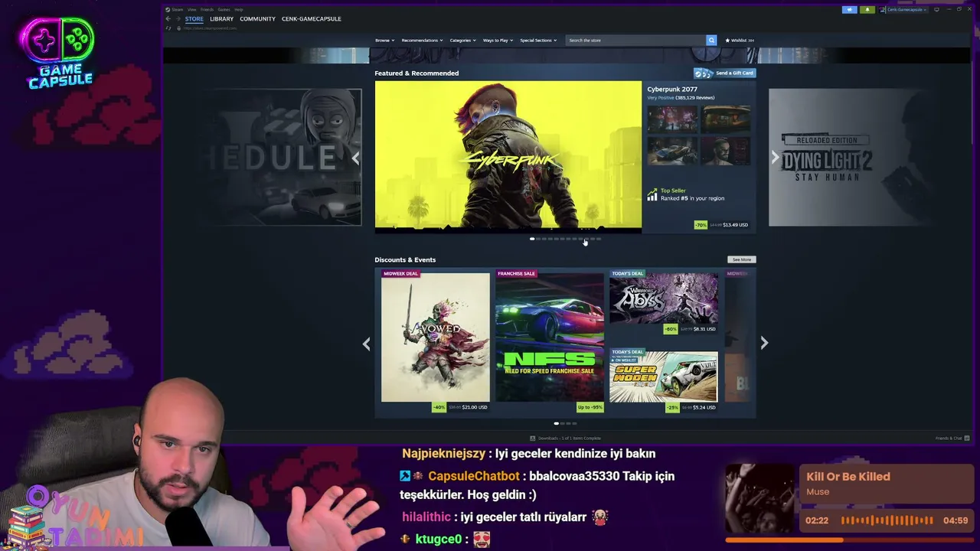Open the Wishlist link

tap(740, 40)
